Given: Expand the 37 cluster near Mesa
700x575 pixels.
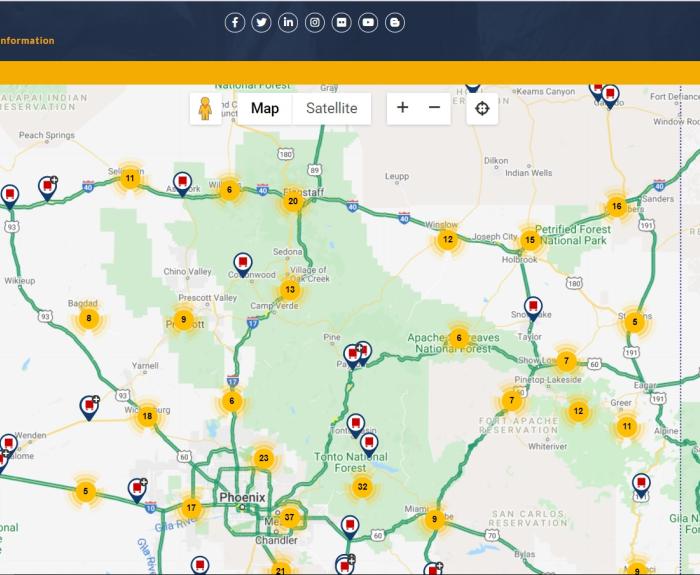Looking at the screenshot, I should click(x=289, y=517).
